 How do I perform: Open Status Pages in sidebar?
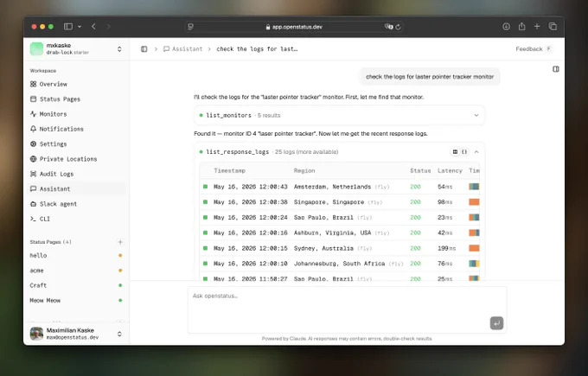pos(76,99)
